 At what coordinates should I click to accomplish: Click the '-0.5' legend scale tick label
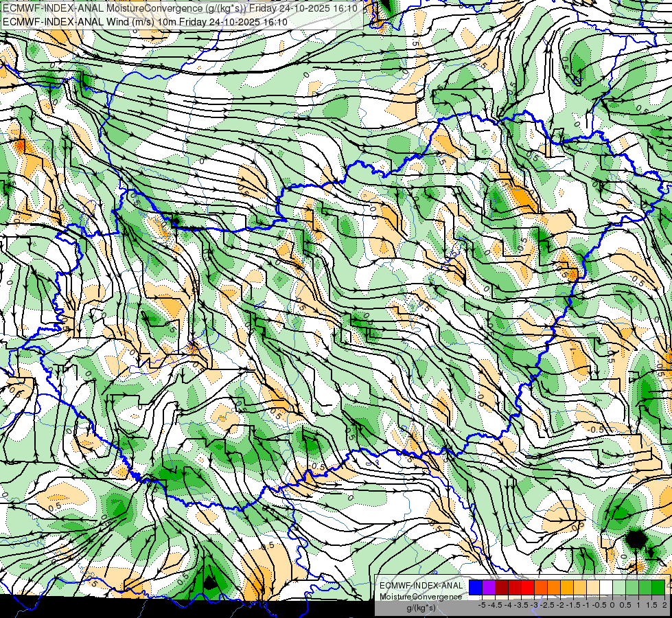tap(599, 606)
